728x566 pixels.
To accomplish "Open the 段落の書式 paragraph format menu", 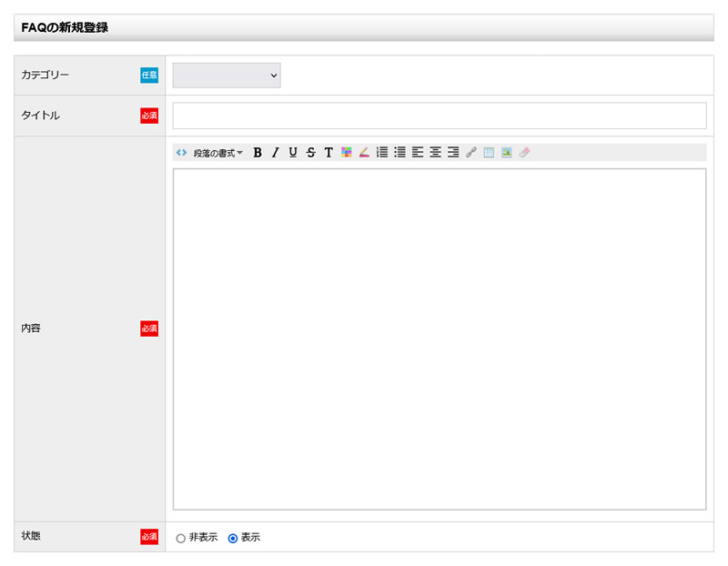I will point(217,152).
